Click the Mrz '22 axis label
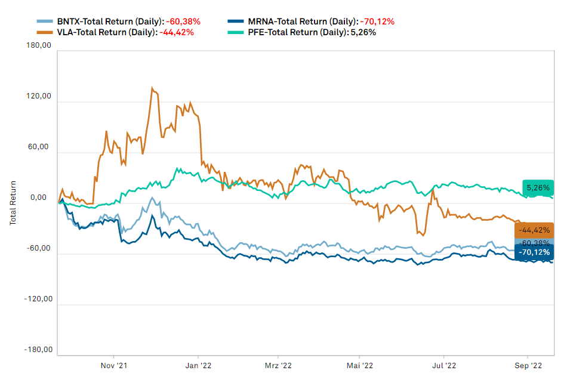Image resolution: width=567 pixels, height=392 pixels. [278, 366]
